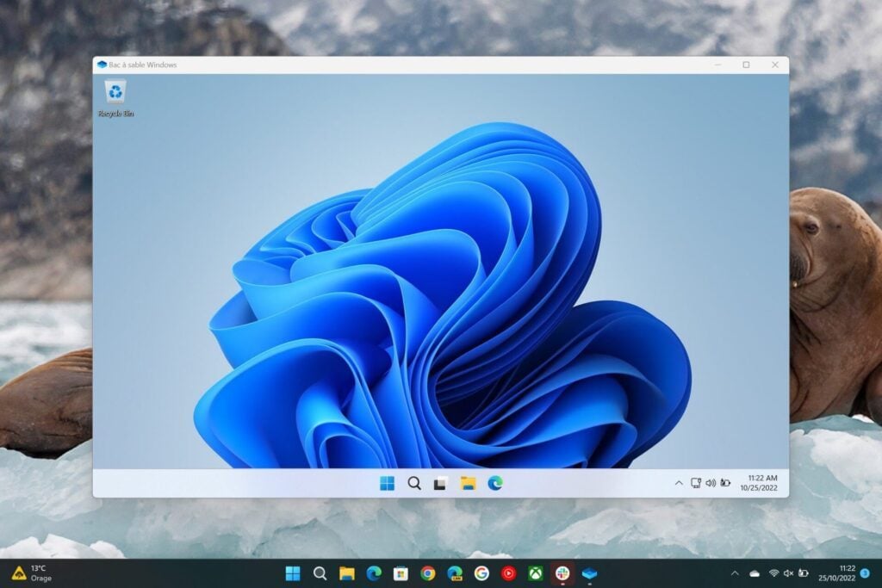Image resolution: width=882 pixels, height=588 pixels.
Task: Open the host clock showing 25/10/2022
Action: pos(836,573)
